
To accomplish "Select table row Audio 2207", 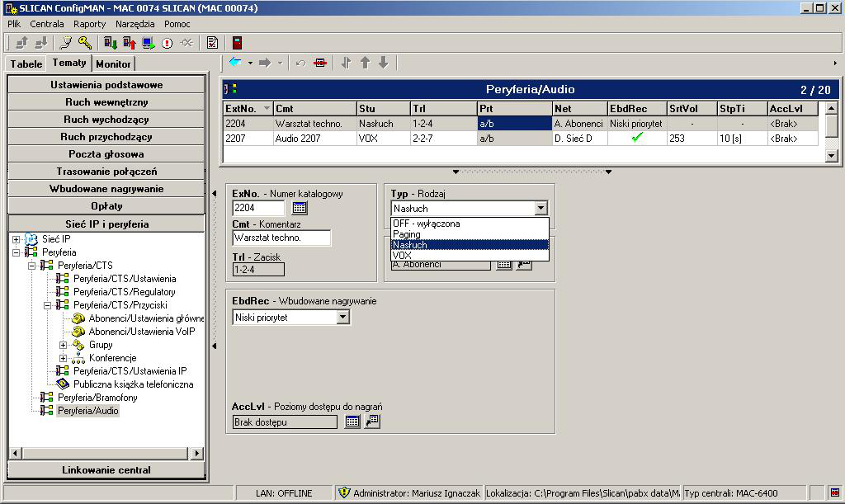I will (x=520, y=139).
